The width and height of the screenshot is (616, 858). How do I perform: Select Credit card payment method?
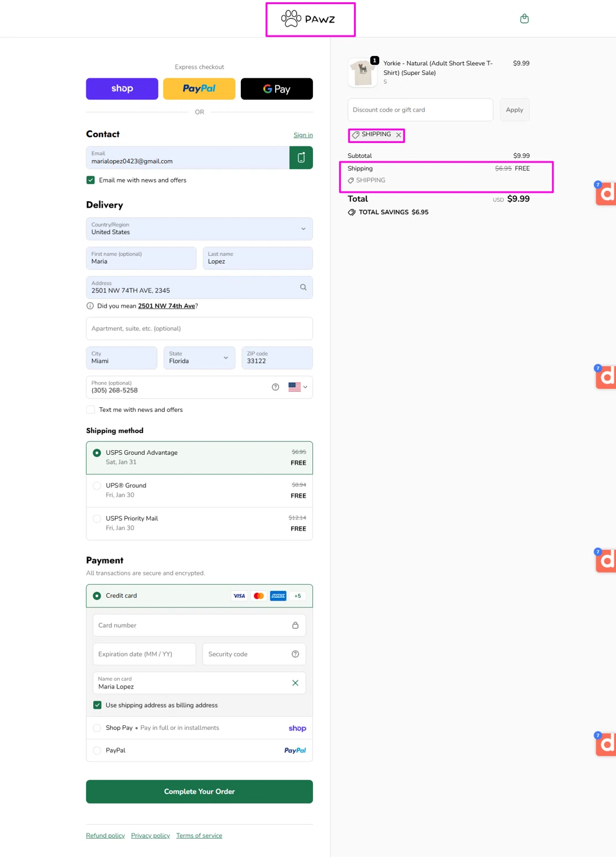click(97, 596)
